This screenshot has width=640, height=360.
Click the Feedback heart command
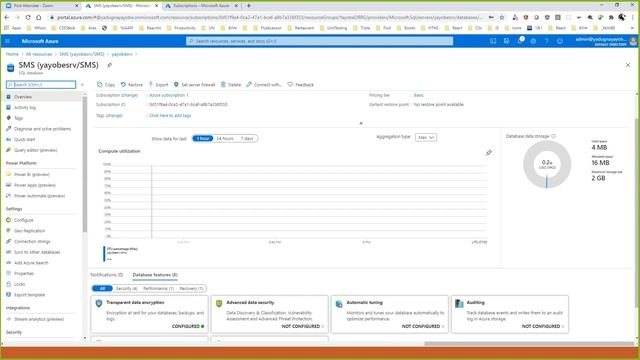[x=300, y=84]
